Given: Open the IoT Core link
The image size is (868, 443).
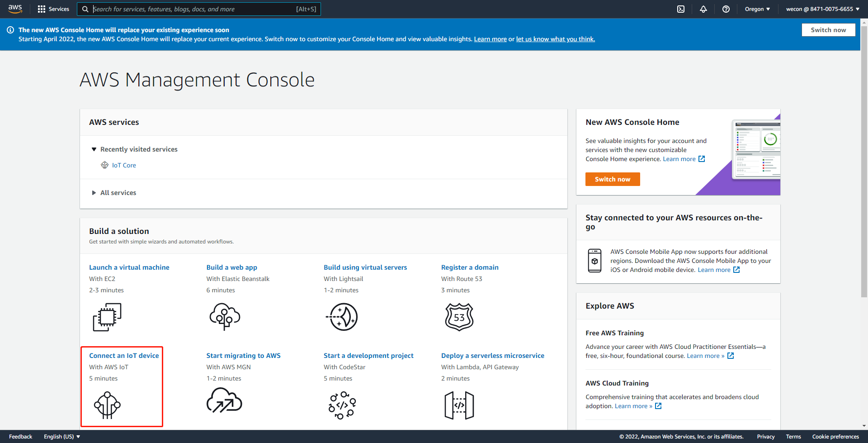Looking at the screenshot, I should point(124,165).
